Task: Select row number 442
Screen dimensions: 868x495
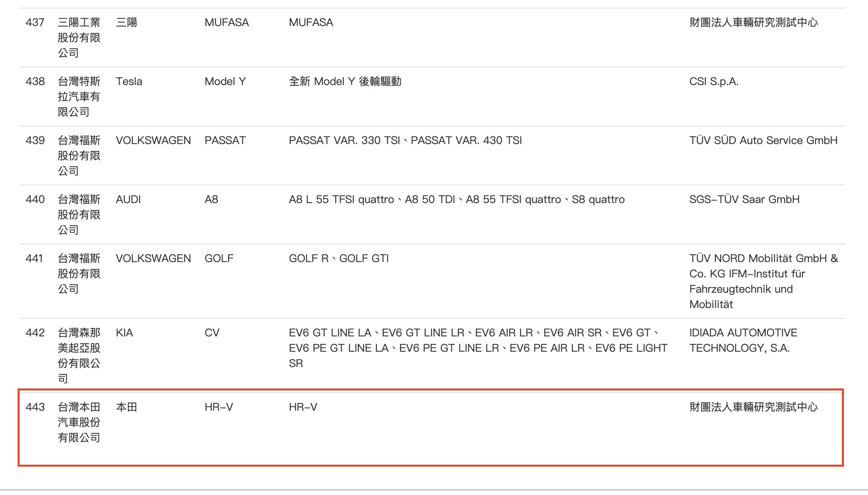Action: tap(35, 333)
